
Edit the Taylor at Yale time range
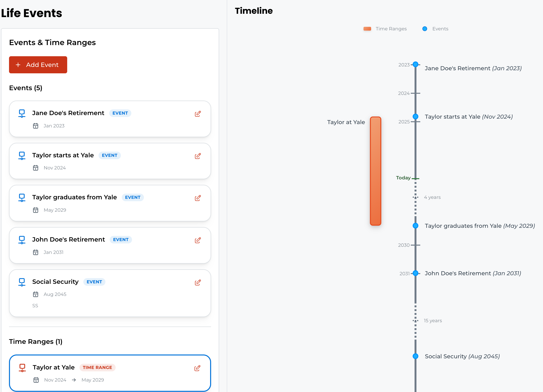pyautogui.click(x=197, y=368)
